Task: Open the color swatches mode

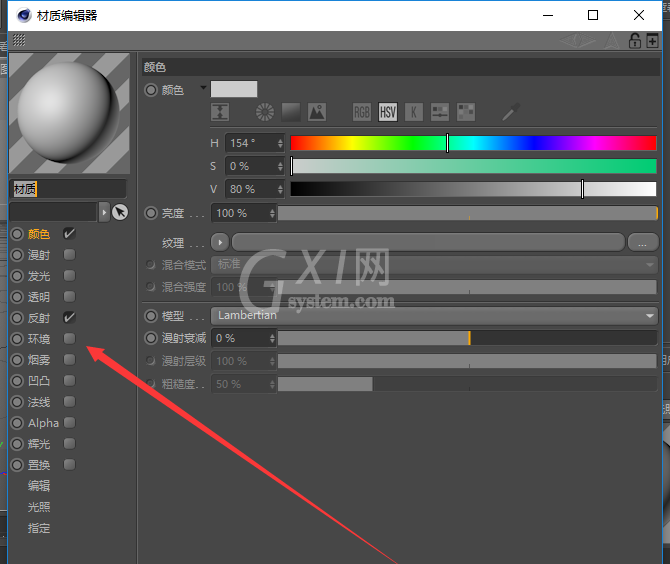Action: [x=466, y=112]
